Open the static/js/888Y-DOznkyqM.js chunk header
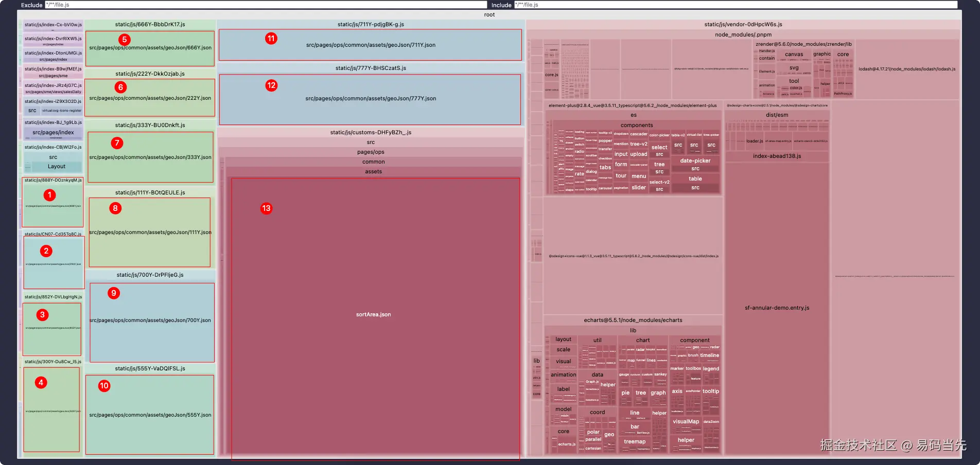This screenshot has height=465, width=980. pyautogui.click(x=53, y=180)
